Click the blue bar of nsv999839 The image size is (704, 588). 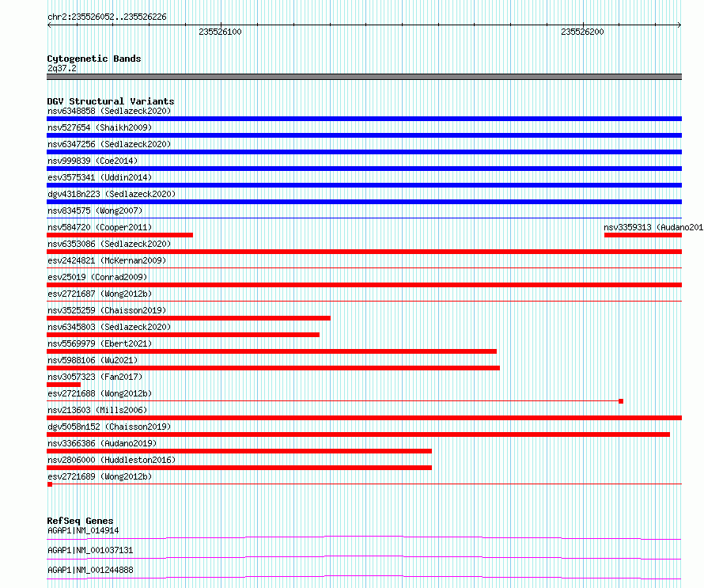tap(364, 169)
